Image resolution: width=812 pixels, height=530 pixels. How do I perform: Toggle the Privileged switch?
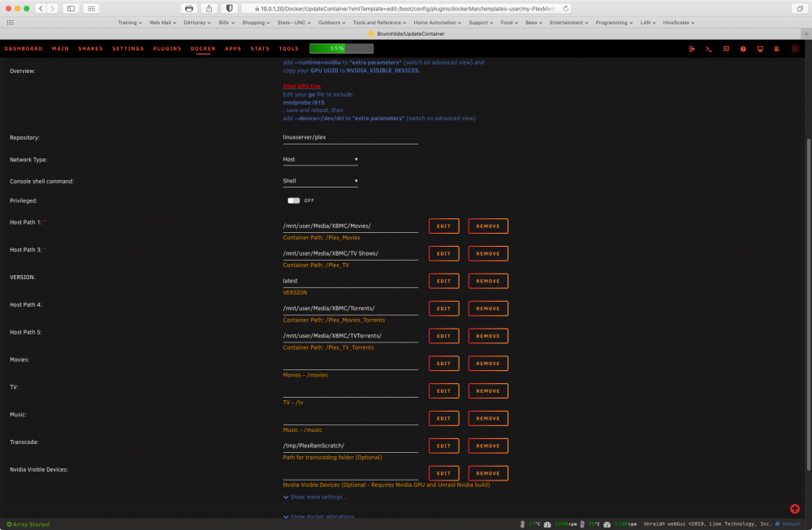(294, 200)
